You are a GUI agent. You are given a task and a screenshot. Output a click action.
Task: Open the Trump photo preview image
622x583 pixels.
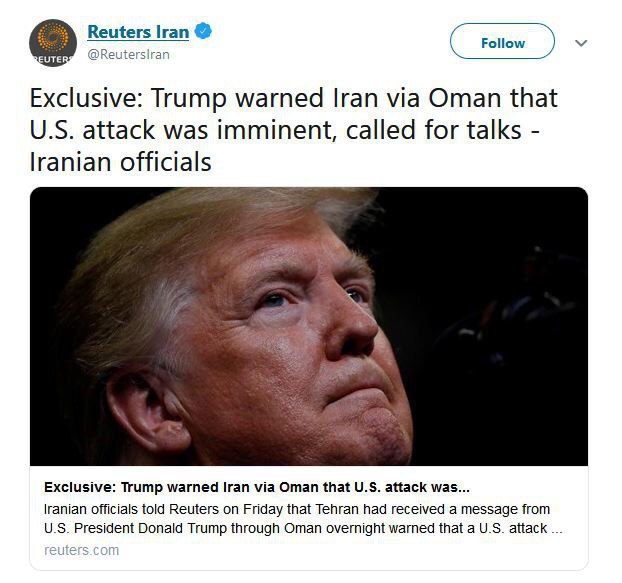309,326
